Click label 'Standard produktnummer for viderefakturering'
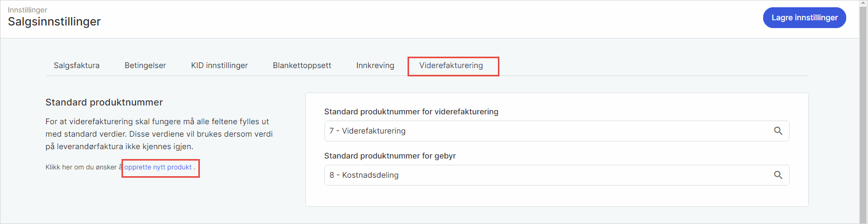Viewport: 868px width, 224px height. coord(411,112)
